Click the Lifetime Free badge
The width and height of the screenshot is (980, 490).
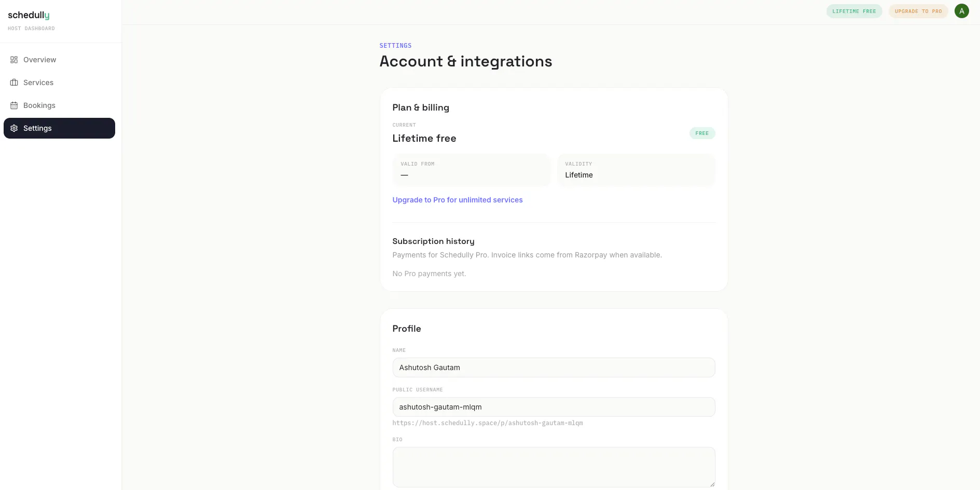854,11
